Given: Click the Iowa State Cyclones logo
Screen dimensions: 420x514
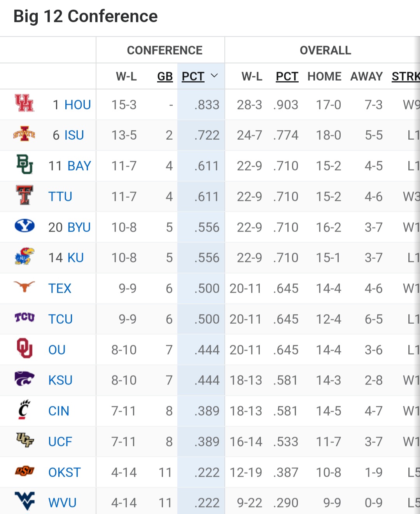Looking at the screenshot, I should (24, 135).
